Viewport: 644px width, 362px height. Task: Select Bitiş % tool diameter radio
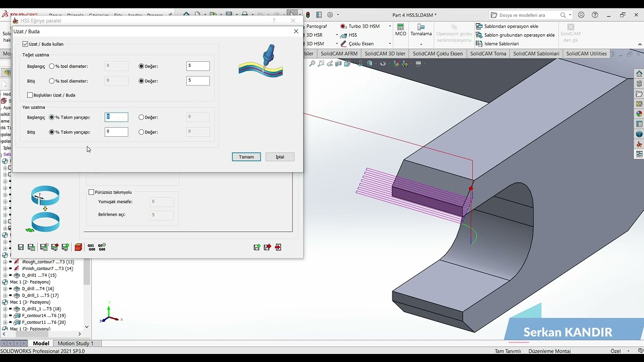(x=51, y=81)
